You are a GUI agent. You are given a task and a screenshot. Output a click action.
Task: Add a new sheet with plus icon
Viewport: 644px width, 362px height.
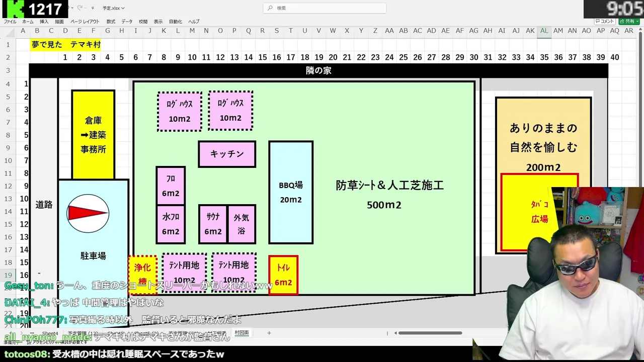tap(269, 333)
